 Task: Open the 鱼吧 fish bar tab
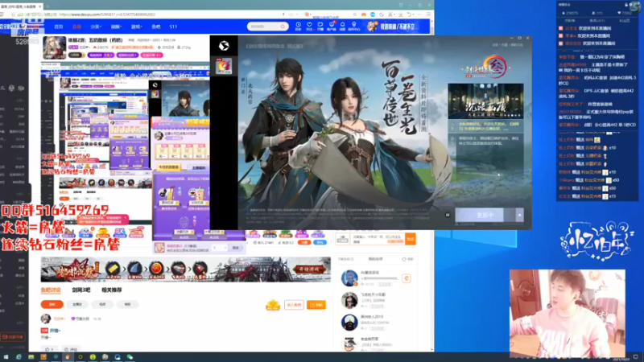tap(156, 27)
